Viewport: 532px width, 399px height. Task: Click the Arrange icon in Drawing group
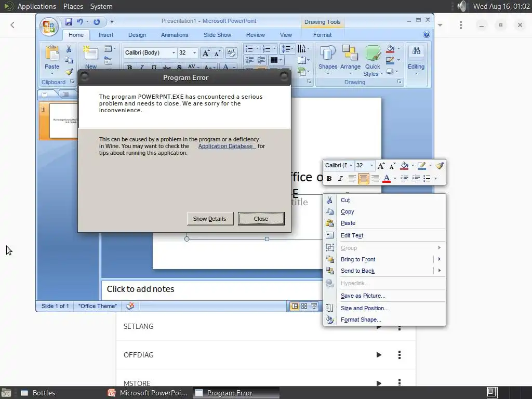pos(350,53)
